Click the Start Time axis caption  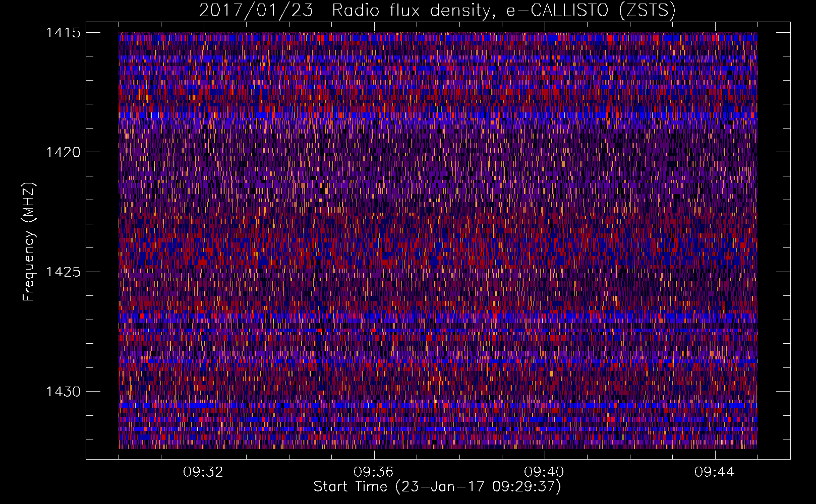pyautogui.click(x=437, y=487)
